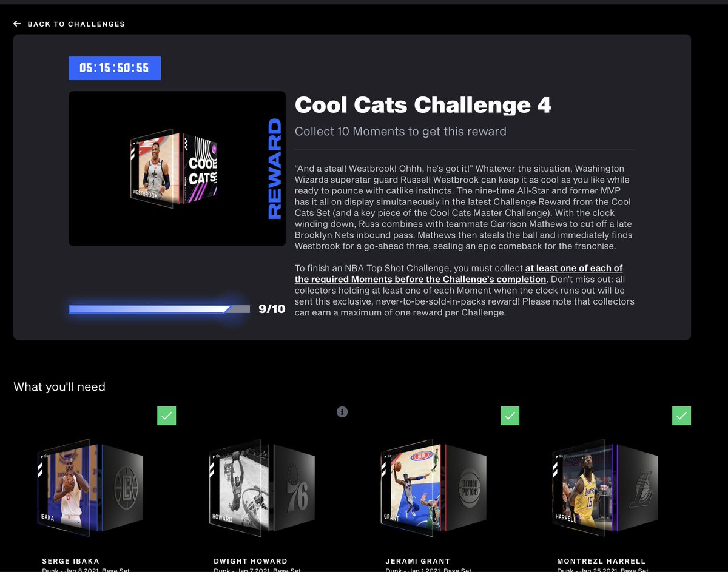Click the 9/10 progress count
This screenshot has height=572, width=728.
272,309
